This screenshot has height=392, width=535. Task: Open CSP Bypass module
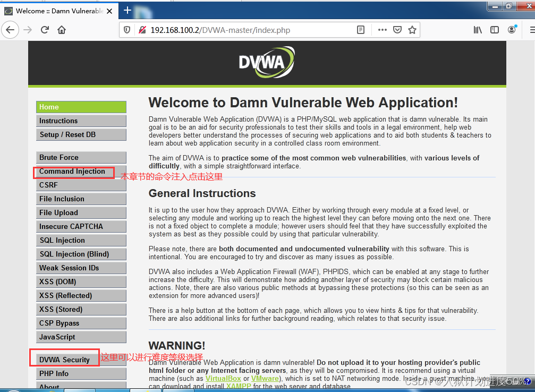[x=81, y=323]
